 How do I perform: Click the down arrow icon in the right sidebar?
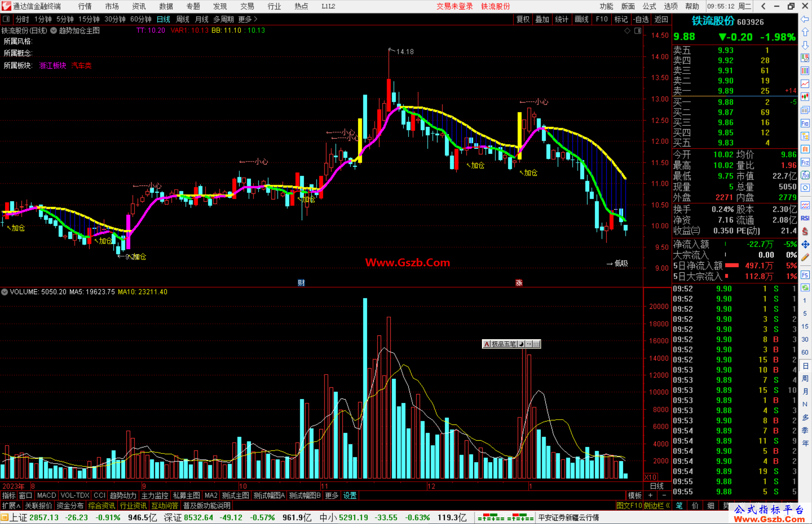[x=805, y=45]
